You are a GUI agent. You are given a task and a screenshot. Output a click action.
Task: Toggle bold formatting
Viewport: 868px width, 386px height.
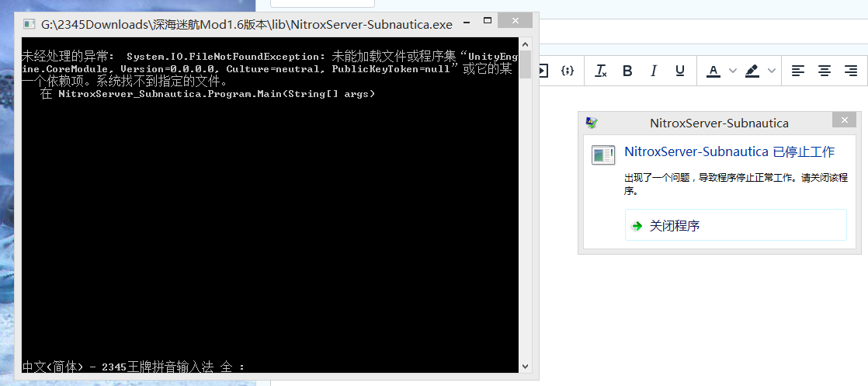click(x=627, y=71)
